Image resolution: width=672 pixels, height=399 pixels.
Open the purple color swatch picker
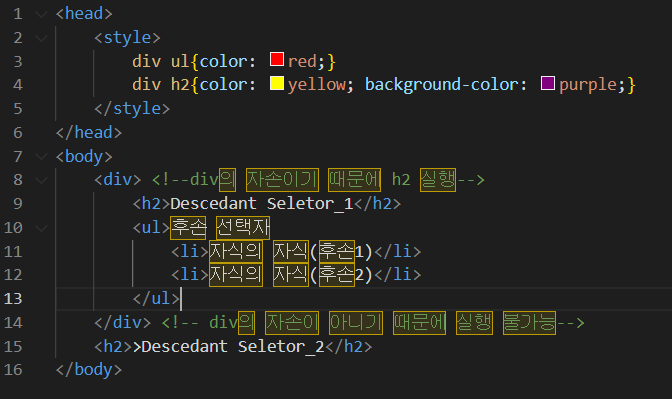coord(548,83)
